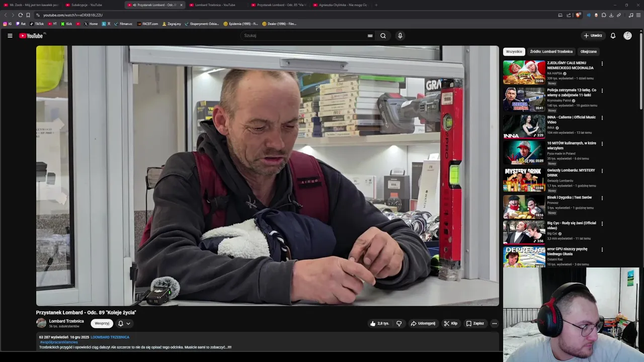Screen dimensions: 644x362
Task: Open options for Big Cyc video
Action: point(602,224)
